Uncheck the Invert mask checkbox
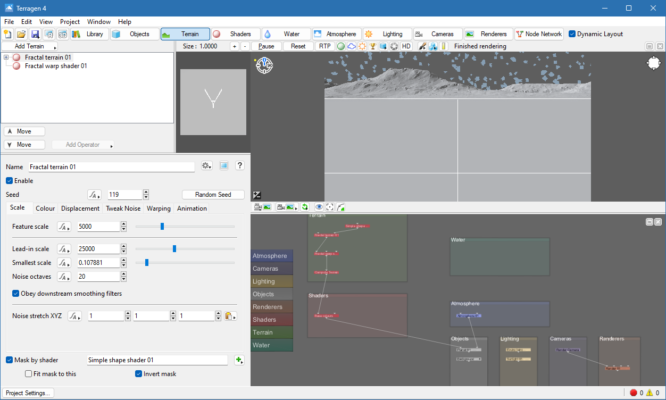Viewport: 666px width, 400px height. click(x=138, y=374)
